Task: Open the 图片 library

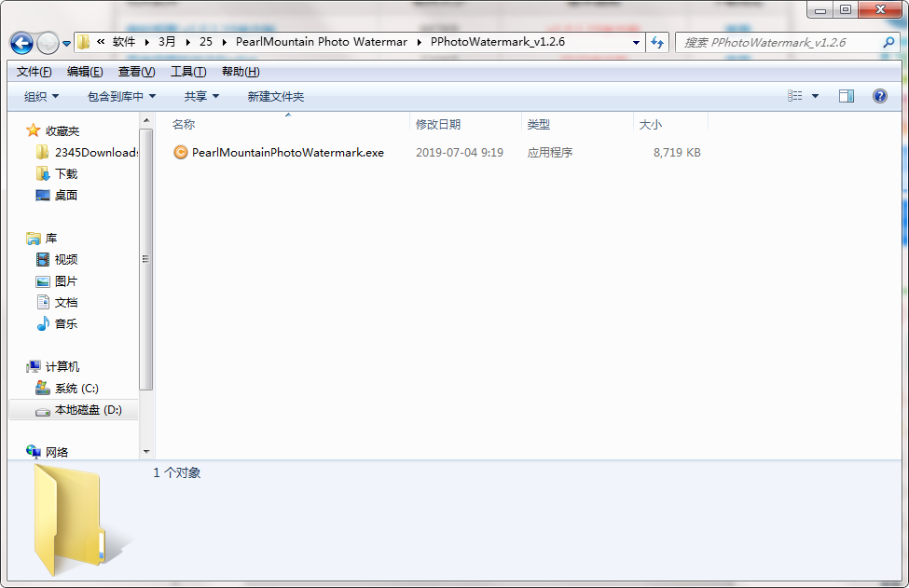Action: point(65,281)
